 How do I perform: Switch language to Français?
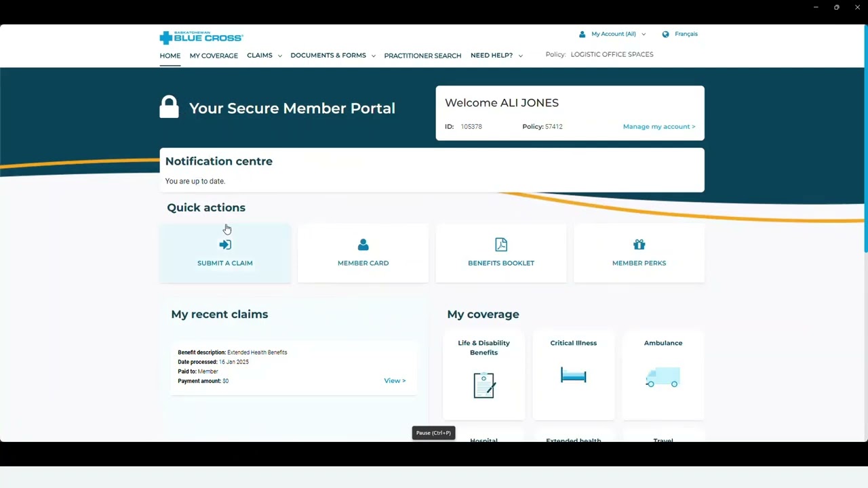(686, 34)
